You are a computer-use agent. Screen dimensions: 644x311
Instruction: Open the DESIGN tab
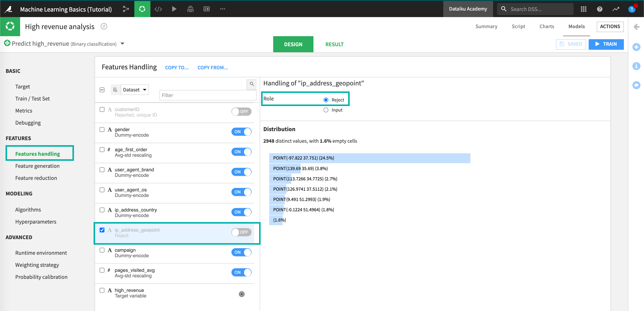coord(293,44)
